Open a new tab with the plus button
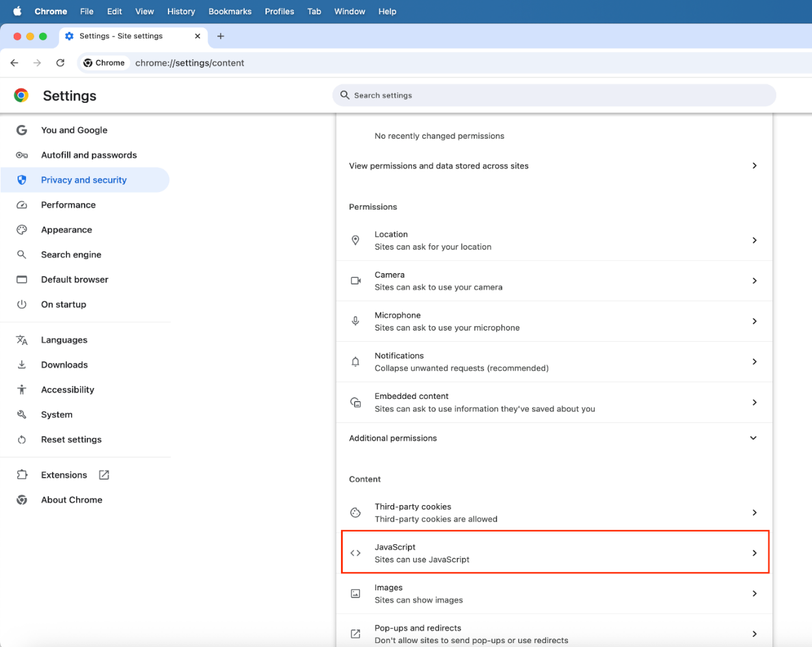Viewport: 812px width, 647px height. click(221, 36)
